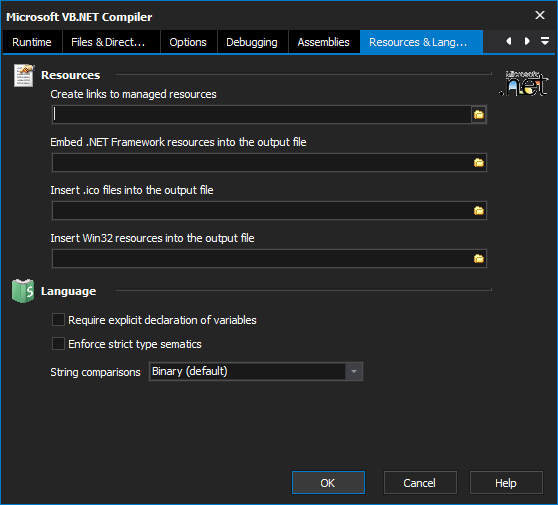Click the Language section book icon

23,291
